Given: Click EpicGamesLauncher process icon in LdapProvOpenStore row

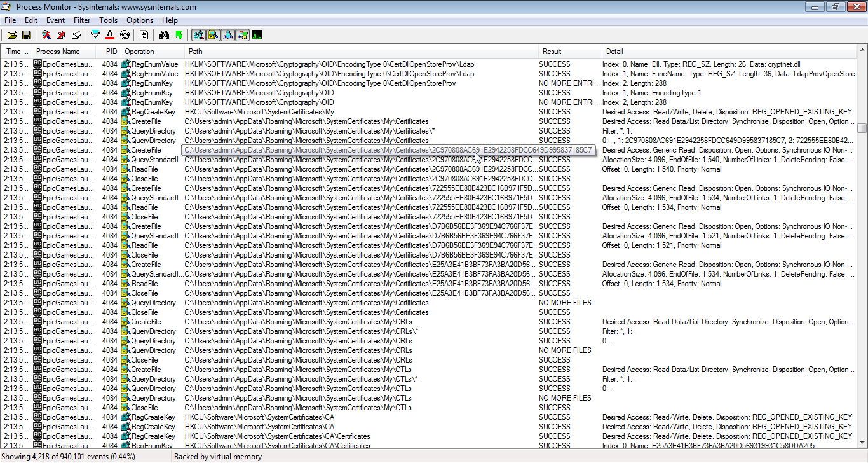Looking at the screenshot, I should 37,74.
